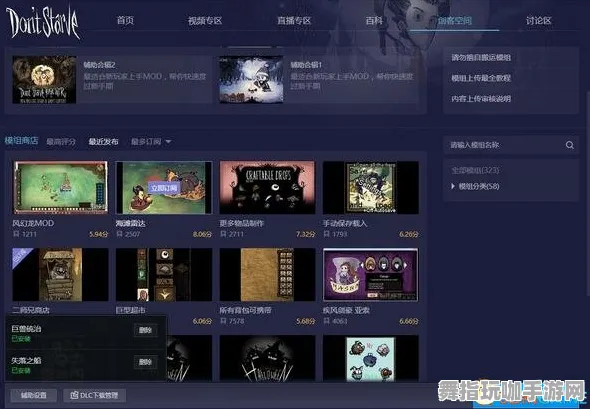
Task: Open the 手动保存载入 mod thumbnail
Action: (x=371, y=187)
